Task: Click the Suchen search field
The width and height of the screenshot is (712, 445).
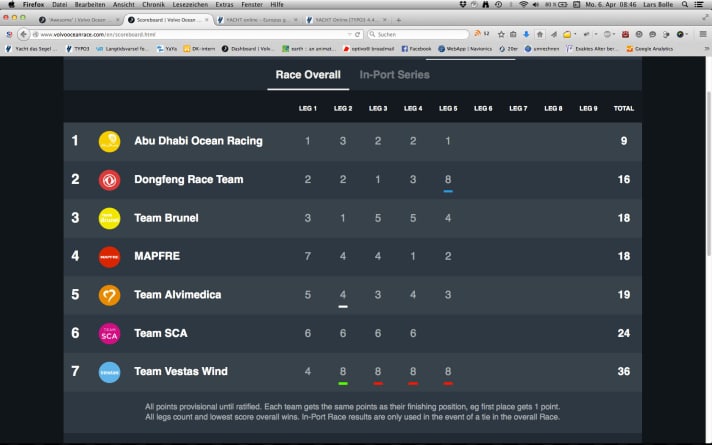Action: point(420,34)
